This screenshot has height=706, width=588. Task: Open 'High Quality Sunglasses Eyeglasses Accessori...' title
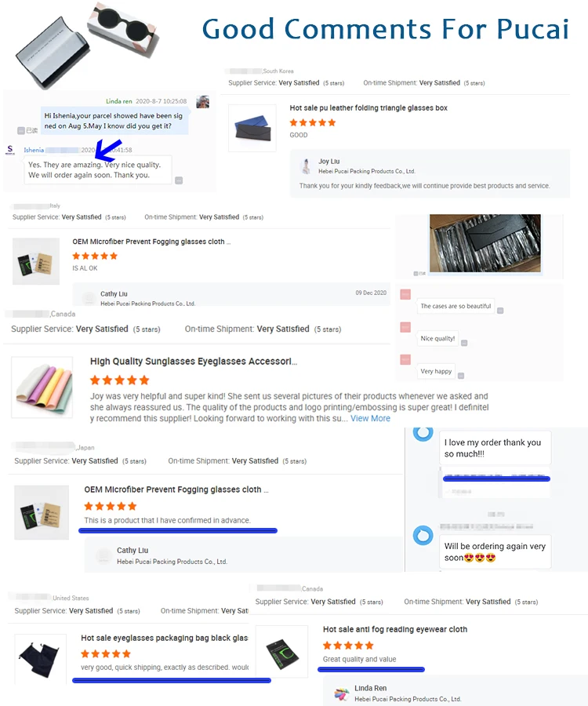194,361
